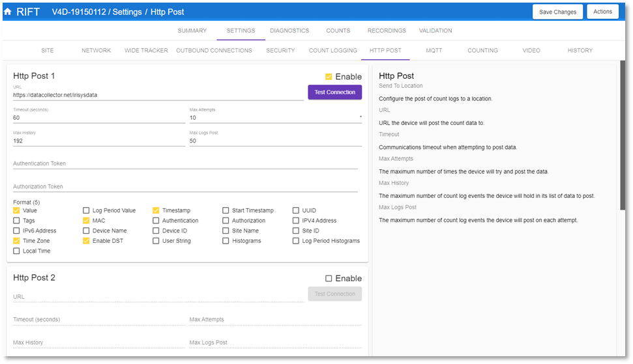Click Http Post 2 Max History field
633x364 pixels.
coord(99,343)
